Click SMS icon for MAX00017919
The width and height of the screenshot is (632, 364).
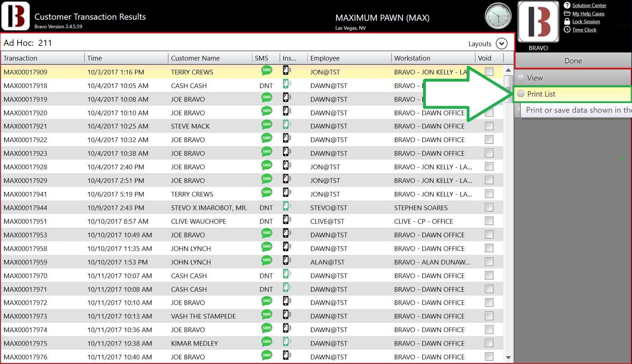[267, 97]
